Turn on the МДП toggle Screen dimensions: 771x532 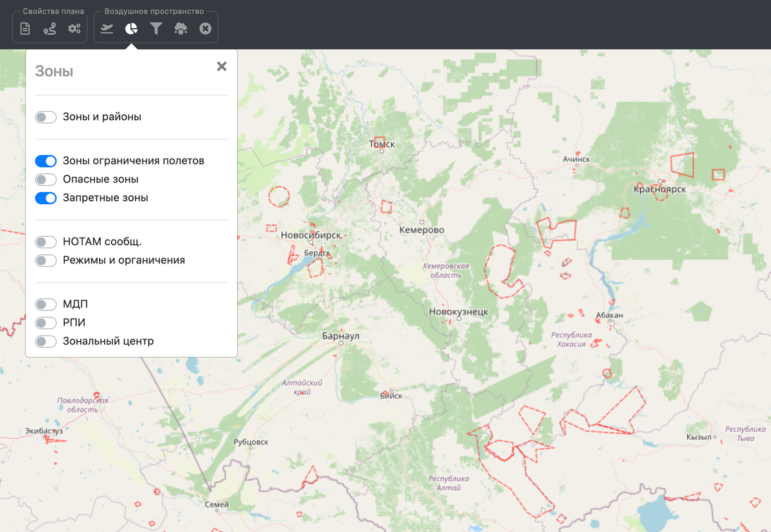[x=46, y=304]
